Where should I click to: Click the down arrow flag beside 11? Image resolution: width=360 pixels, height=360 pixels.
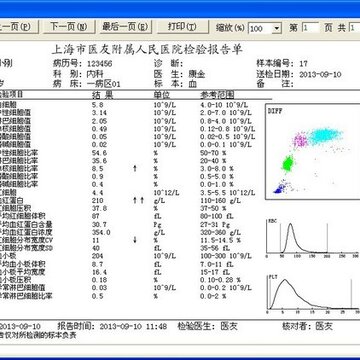coord(135,240)
